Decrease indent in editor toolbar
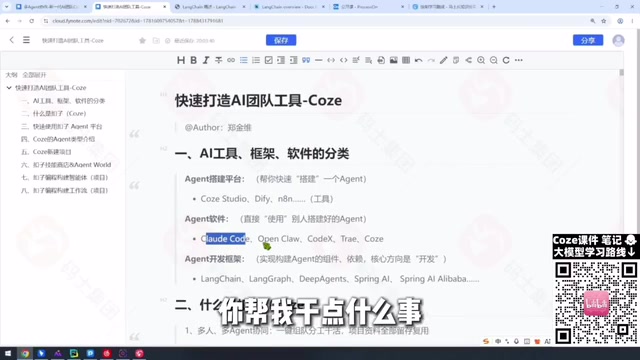The width and height of the screenshot is (640, 360). (293, 60)
